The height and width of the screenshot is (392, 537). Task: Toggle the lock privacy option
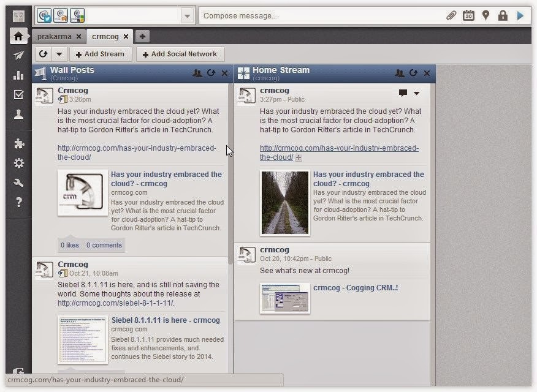coord(503,16)
